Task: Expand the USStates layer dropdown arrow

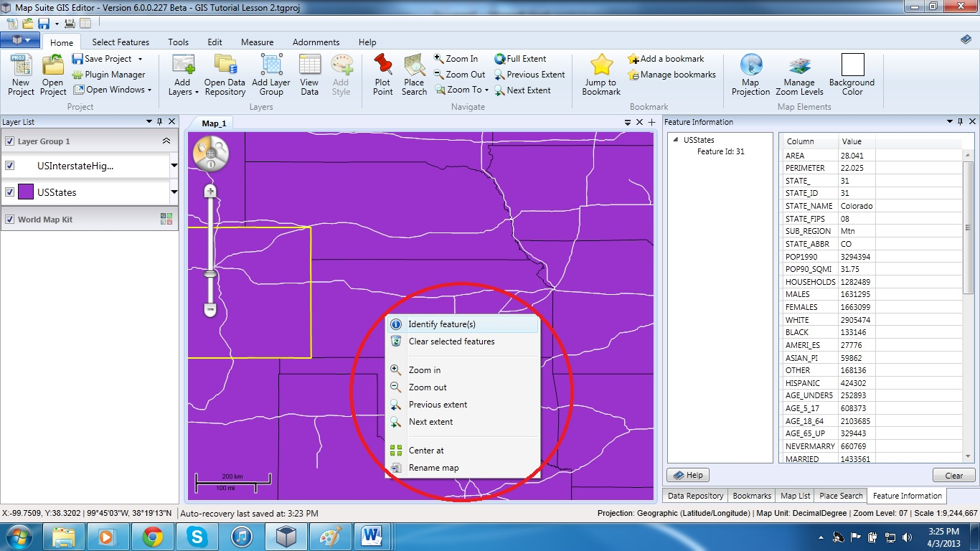Action: pos(174,192)
